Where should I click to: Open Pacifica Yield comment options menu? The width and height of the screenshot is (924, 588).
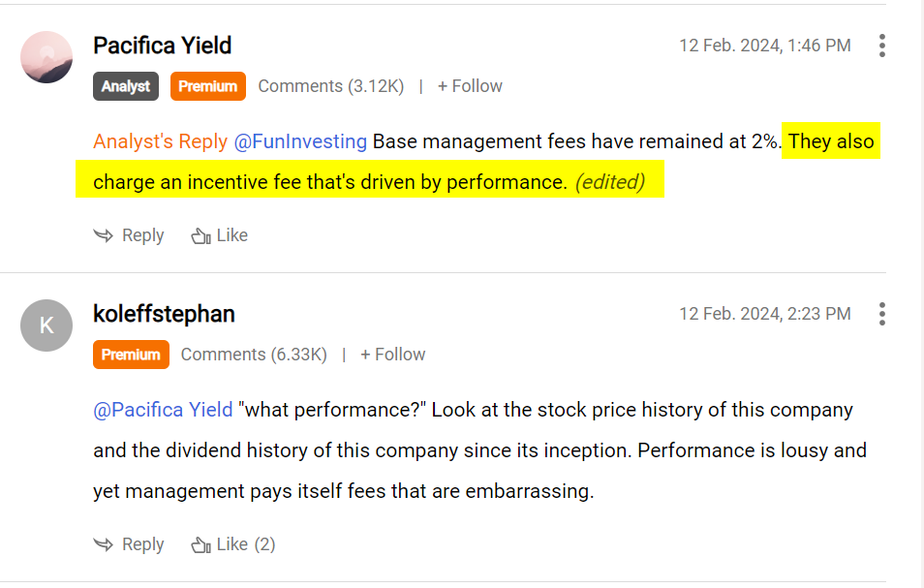tap(881, 46)
